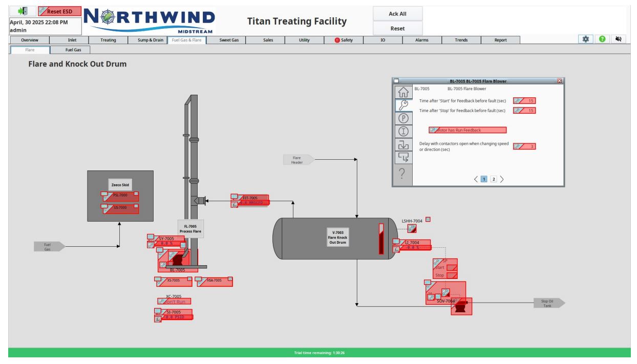
Task: Click the V-7003 drum level bar
Action: (381, 239)
